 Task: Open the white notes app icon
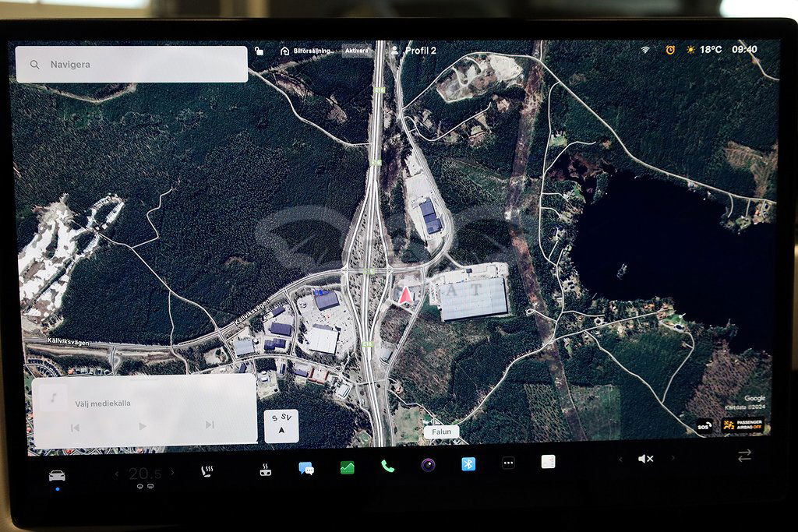(548, 462)
